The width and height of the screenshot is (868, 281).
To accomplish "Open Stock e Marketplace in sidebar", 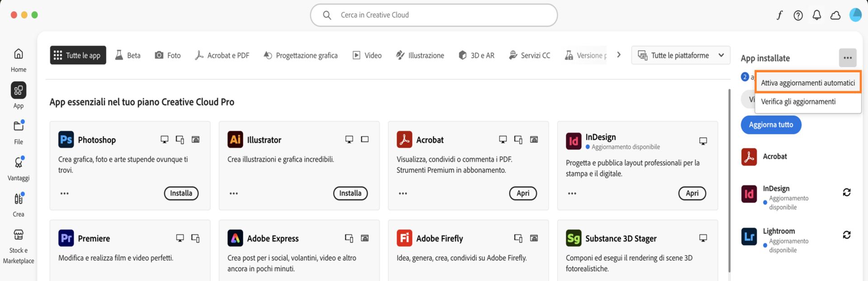I will [19, 246].
